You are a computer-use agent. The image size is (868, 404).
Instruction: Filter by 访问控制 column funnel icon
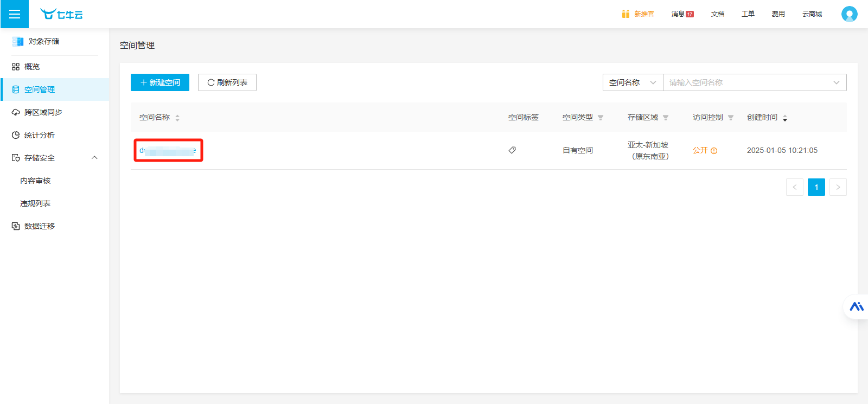(731, 118)
